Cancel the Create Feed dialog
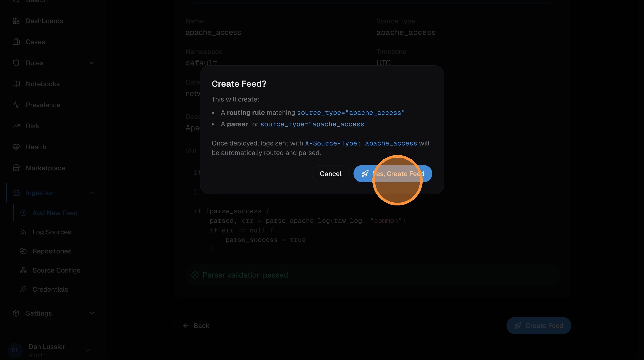 331,174
